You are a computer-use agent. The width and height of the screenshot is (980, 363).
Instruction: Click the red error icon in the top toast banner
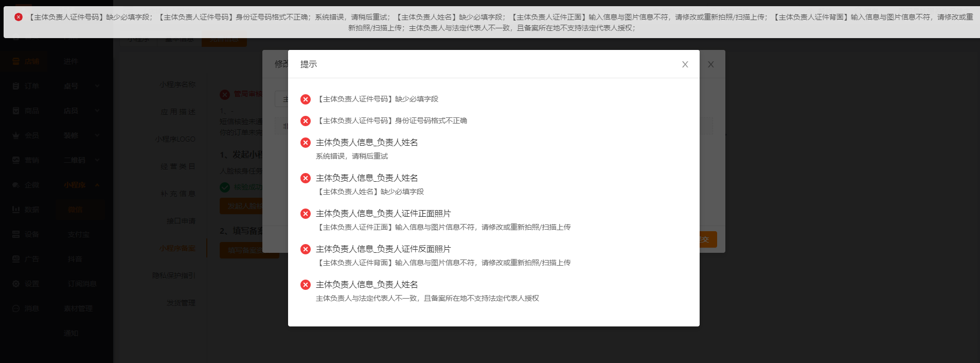19,17
